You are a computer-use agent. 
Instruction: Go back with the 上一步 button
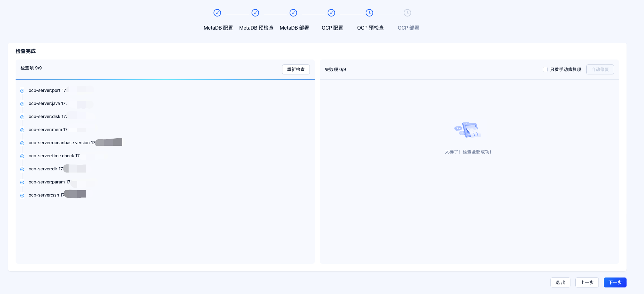[587, 282]
